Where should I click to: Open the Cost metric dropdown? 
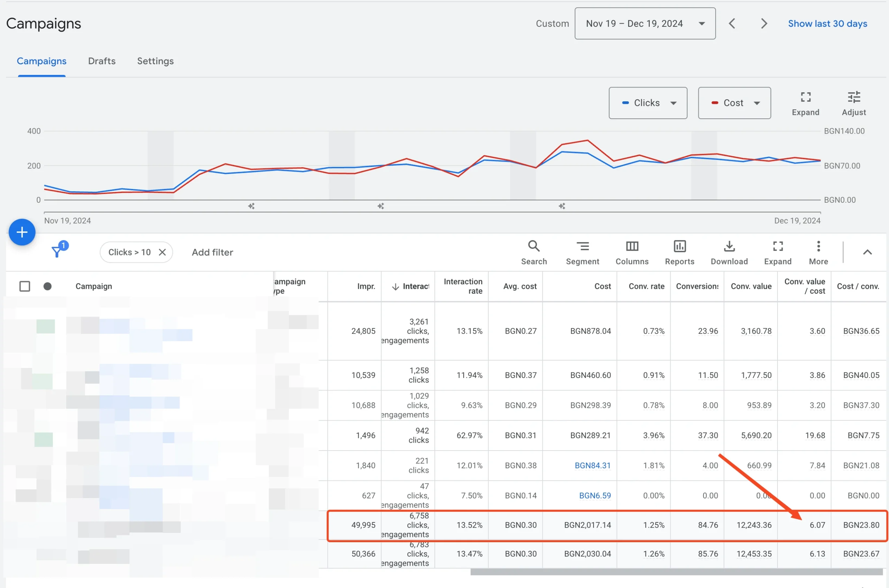click(734, 103)
